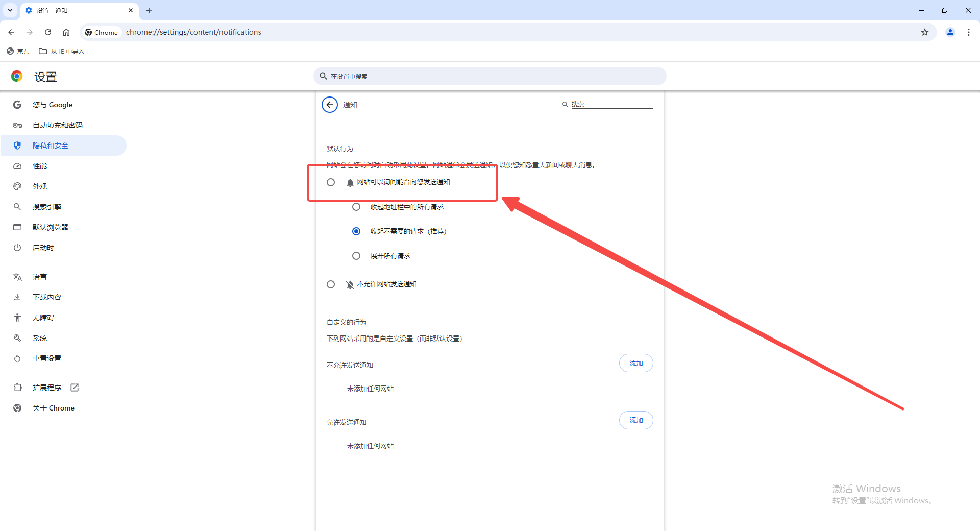Close the 设置 - 通知 tab

click(x=131, y=10)
